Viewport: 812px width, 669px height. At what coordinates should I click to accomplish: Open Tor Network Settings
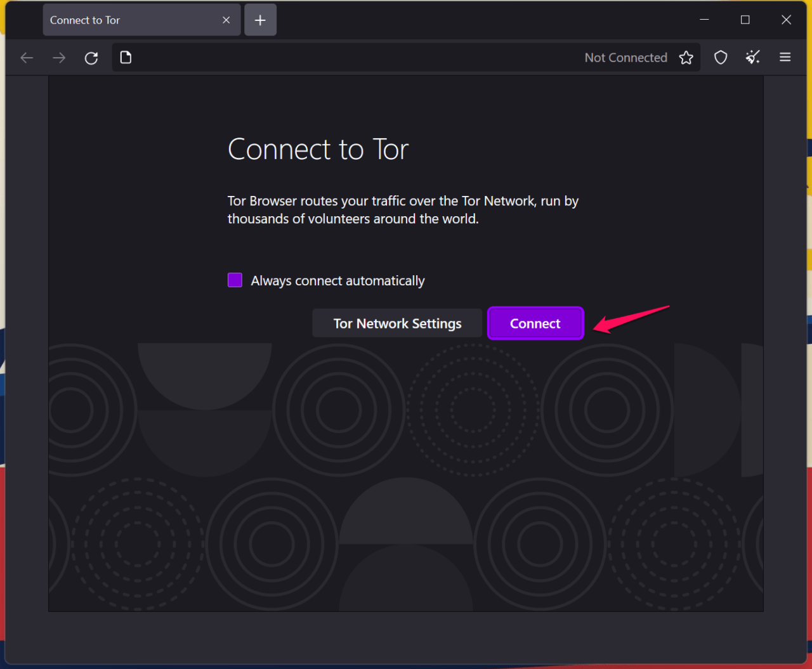click(397, 323)
